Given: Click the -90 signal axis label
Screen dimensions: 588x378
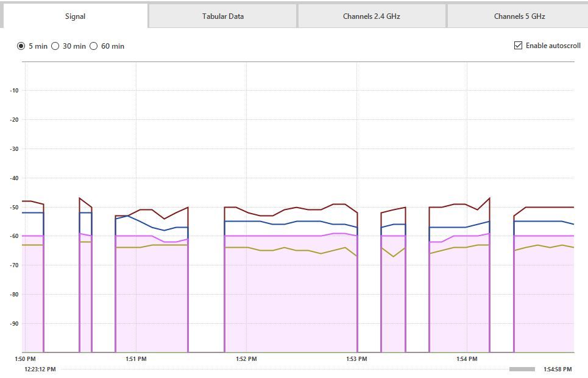Looking at the screenshot, I should tap(15, 324).
